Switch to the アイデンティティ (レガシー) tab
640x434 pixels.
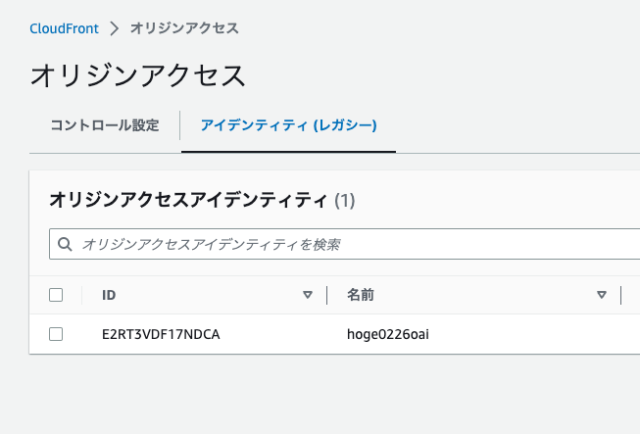pyautogui.click(x=289, y=125)
